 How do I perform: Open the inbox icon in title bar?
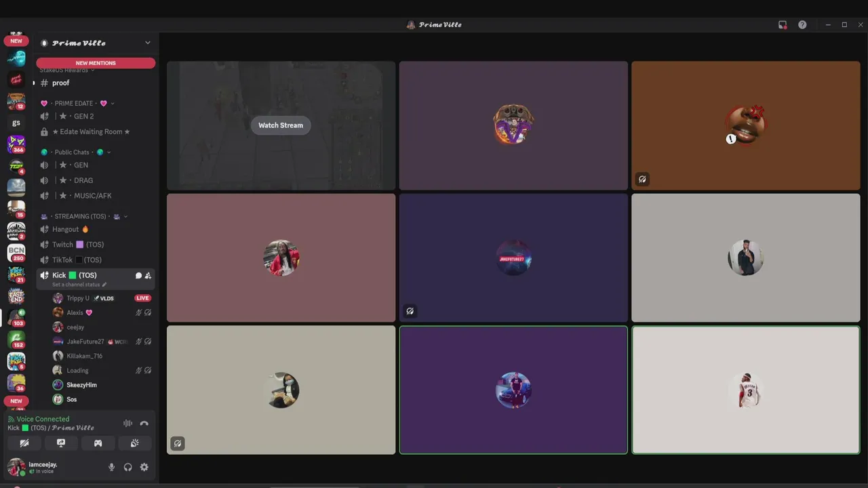(783, 24)
